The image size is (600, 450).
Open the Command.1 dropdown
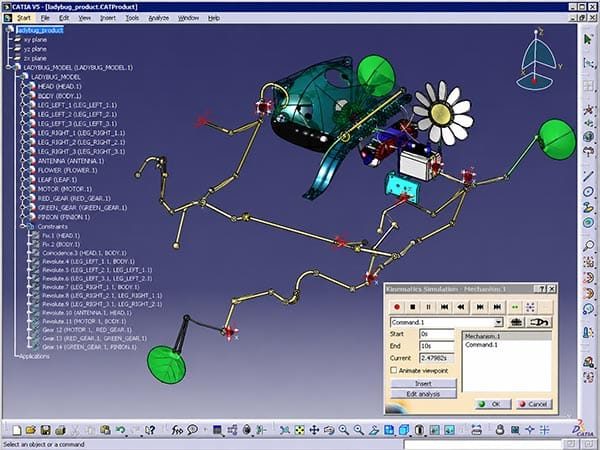498,322
